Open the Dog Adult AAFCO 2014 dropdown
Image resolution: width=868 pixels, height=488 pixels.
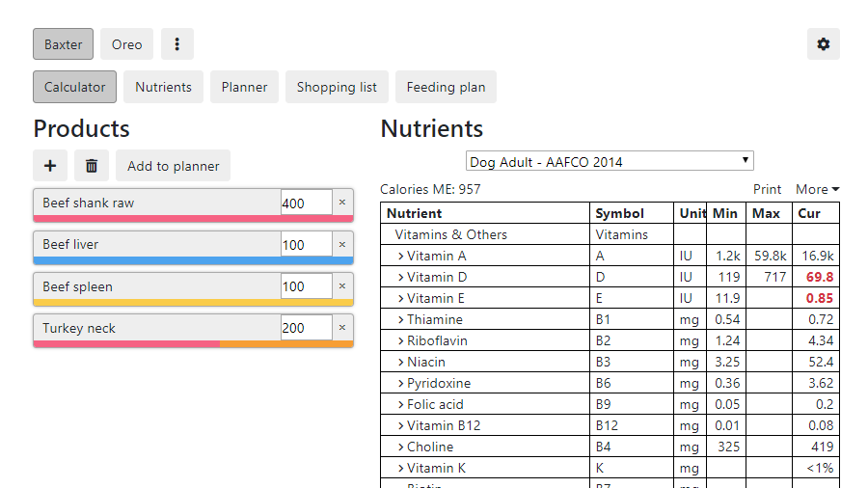coord(610,161)
